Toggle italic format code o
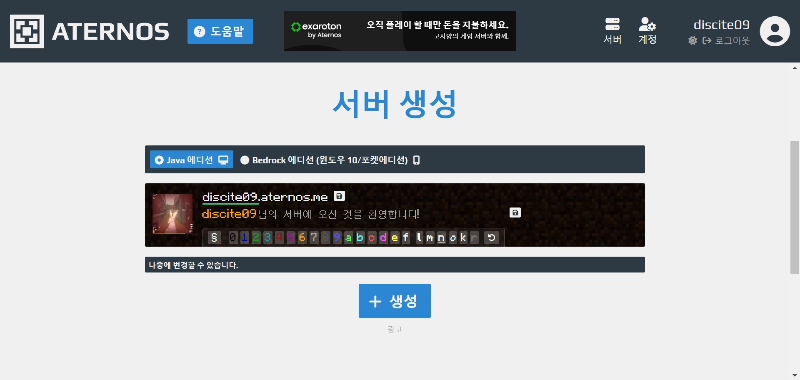Viewport: 800px width, 380px height. 453,238
